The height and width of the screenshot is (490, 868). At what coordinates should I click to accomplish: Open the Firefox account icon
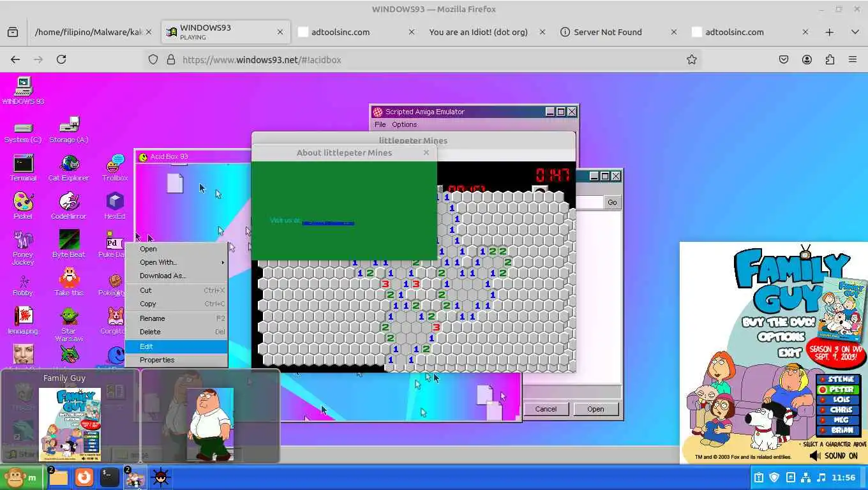coord(807,59)
